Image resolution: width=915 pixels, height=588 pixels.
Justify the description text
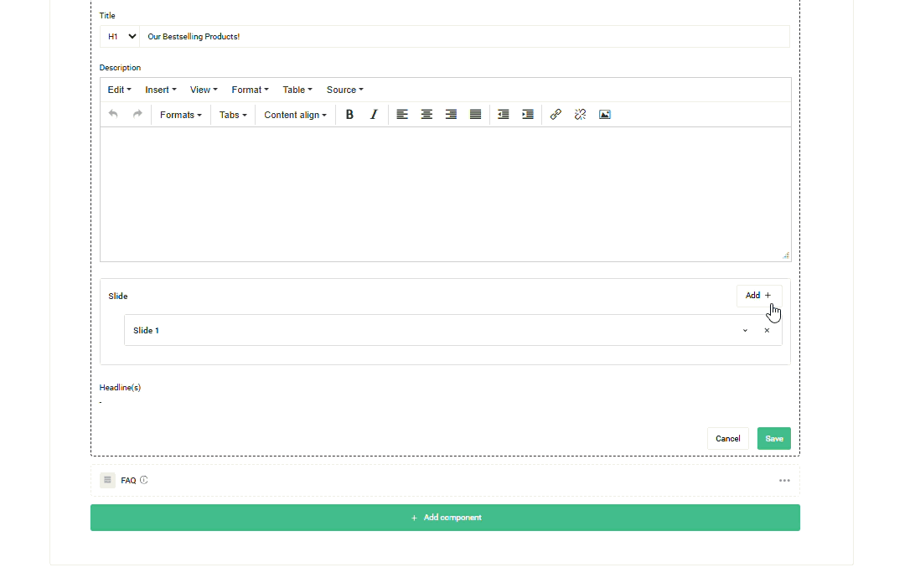click(475, 115)
